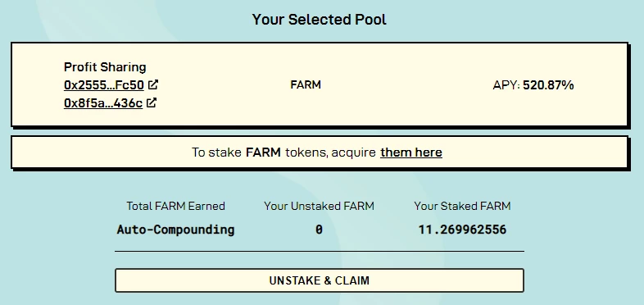Click the Your Unstaked FARM label
644x305 pixels.
point(319,206)
